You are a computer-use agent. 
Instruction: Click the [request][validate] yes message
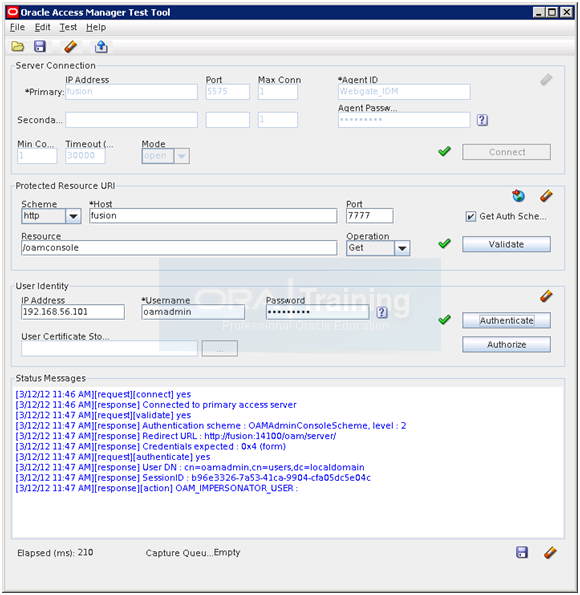click(x=103, y=416)
